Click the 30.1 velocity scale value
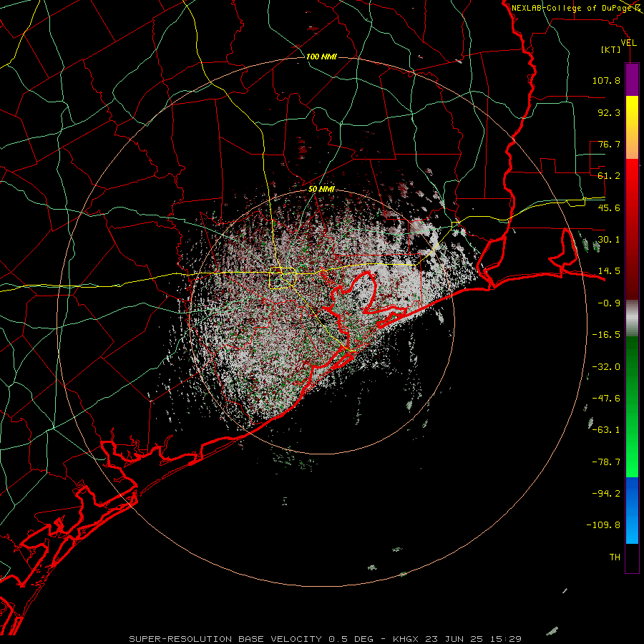Viewport: 644px width, 644px height. [x=609, y=240]
